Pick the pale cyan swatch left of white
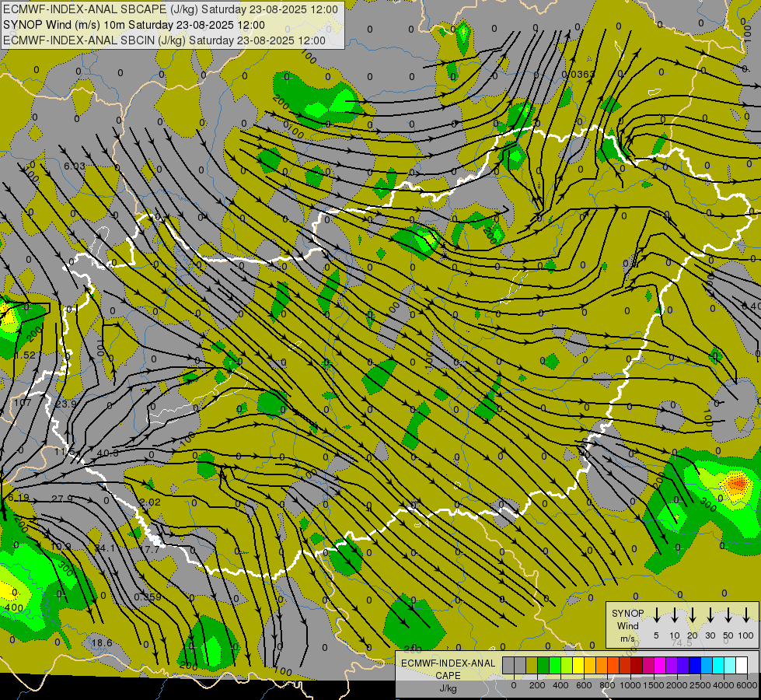This screenshot has height=700, width=761. coord(730,665)
